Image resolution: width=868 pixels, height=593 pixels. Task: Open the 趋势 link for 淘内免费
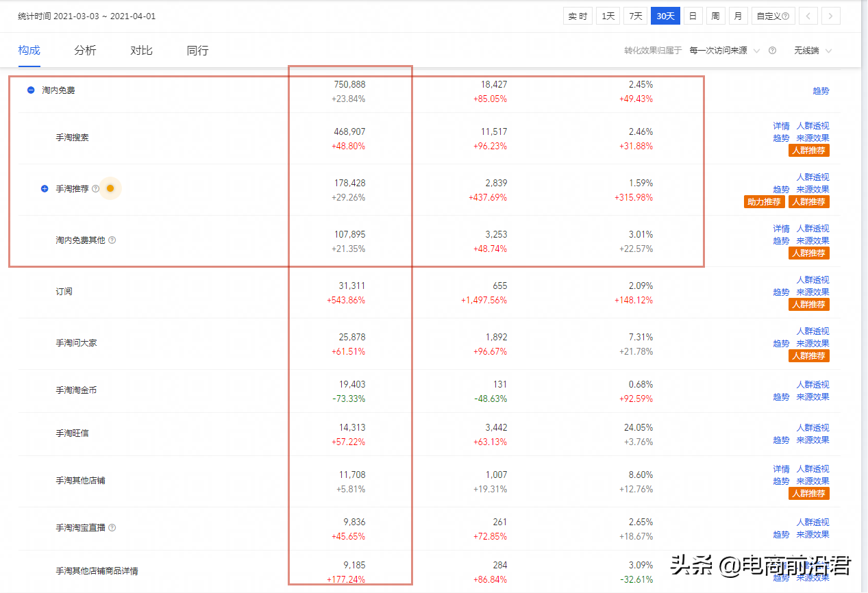820,90
